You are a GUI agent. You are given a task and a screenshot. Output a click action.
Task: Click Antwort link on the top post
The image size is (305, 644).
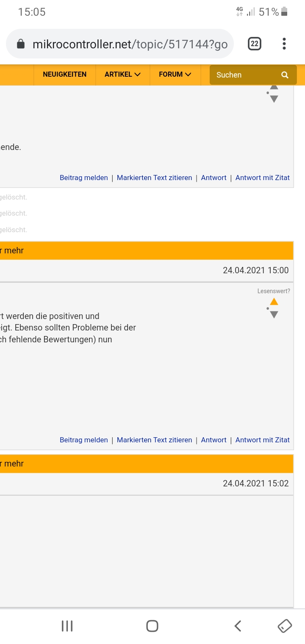(214, 178)
